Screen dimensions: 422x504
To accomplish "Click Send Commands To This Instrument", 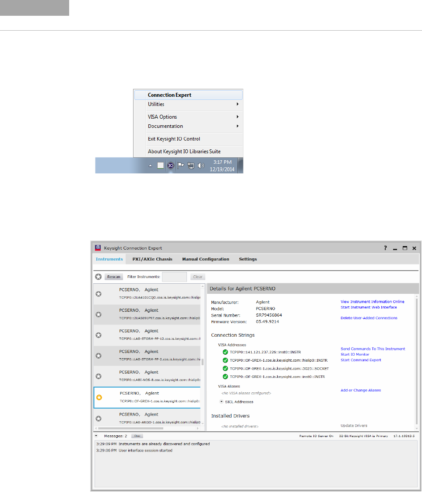I will [373, 349].
